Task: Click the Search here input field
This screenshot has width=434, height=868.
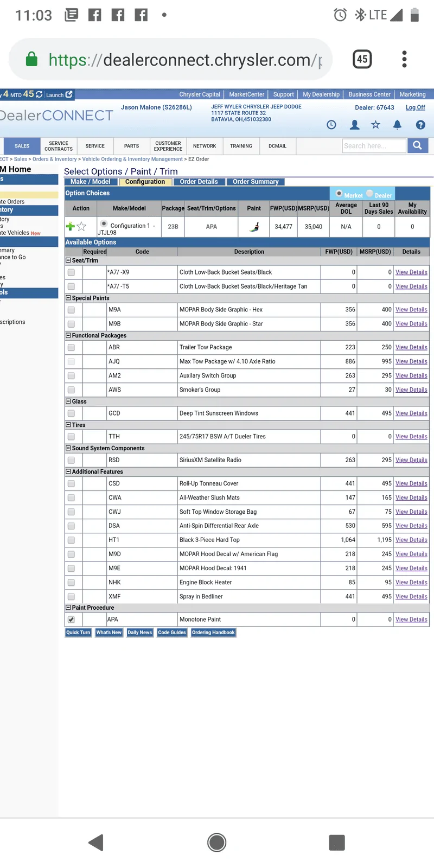Action: [374, 145]
